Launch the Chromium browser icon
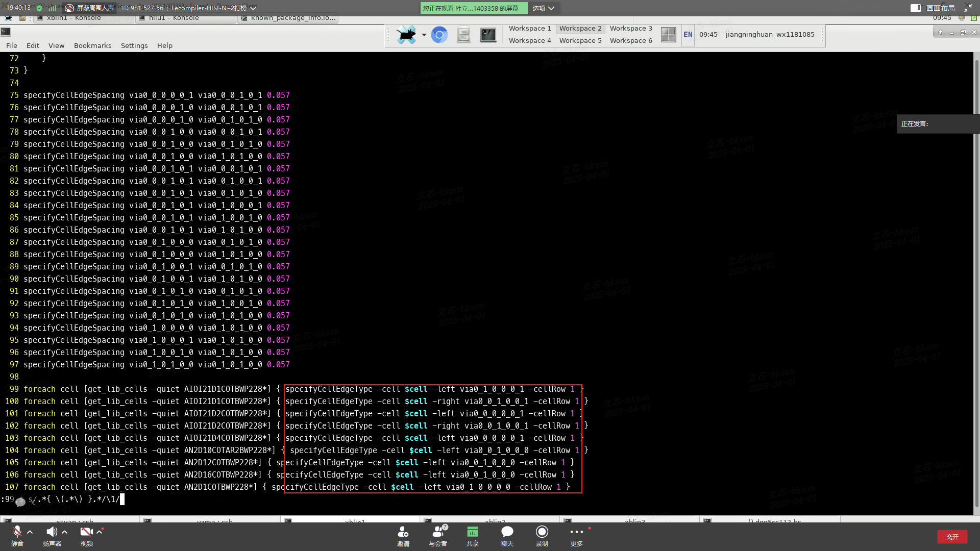 pos(439,35)
